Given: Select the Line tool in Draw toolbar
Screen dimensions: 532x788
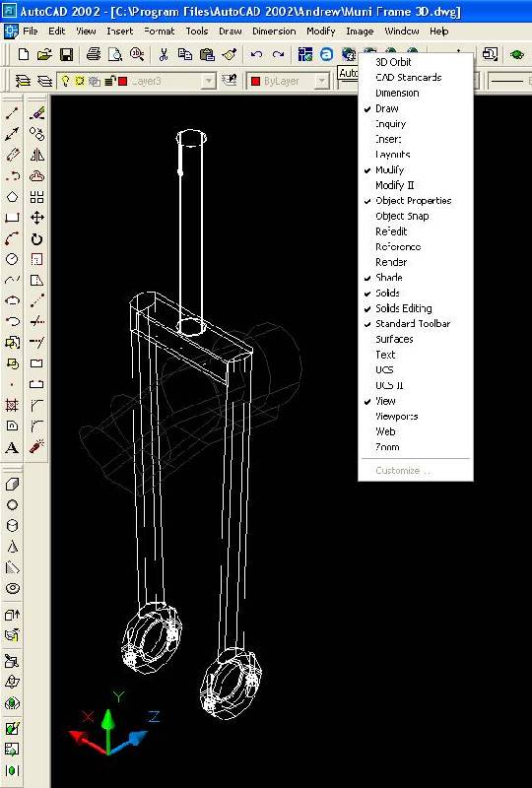Looking at the screenshot, I should (x=12, y=113).
